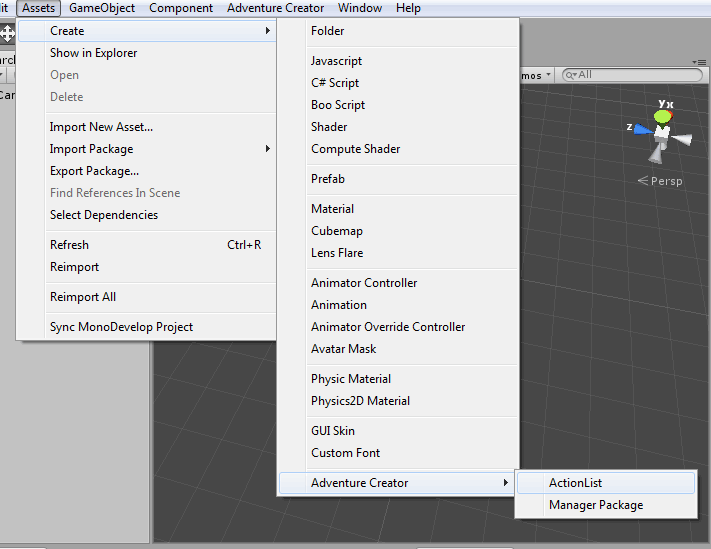Open the Gizmos dropdown arrow
Viewport: 711px width, 549px height.
(549, 74)
